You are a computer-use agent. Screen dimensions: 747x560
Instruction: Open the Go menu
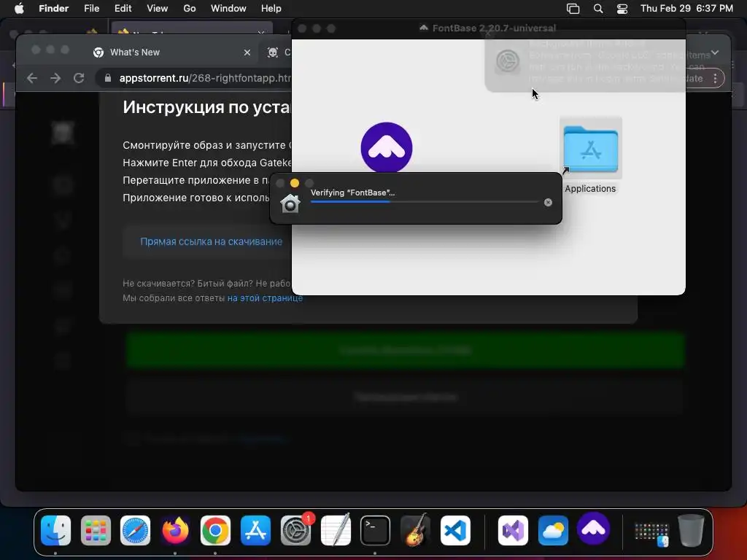coord(190,9)
